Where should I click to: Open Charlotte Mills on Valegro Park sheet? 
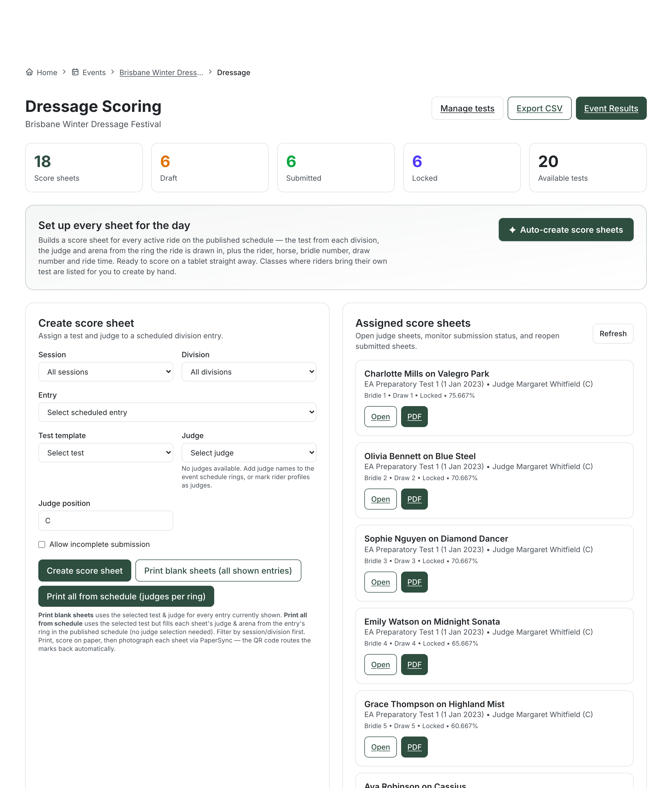380,416
